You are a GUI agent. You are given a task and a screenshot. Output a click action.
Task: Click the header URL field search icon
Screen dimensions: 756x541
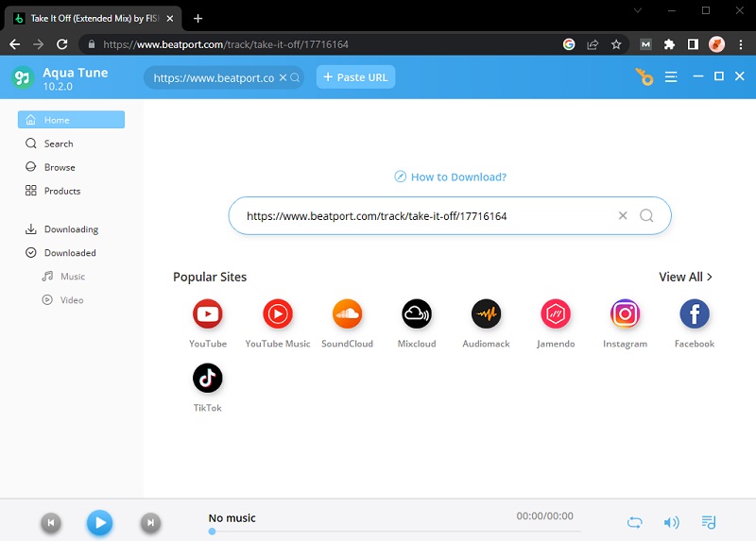click(x=295, y=77)
